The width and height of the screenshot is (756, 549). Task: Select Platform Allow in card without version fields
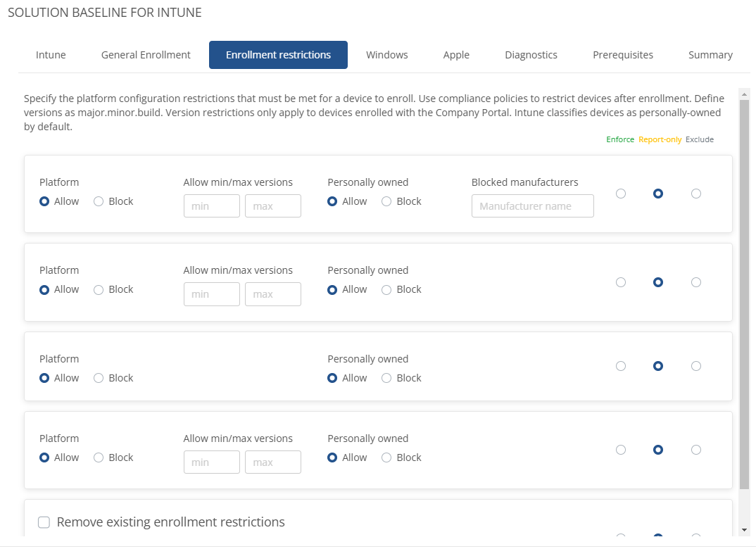(44, 379)
